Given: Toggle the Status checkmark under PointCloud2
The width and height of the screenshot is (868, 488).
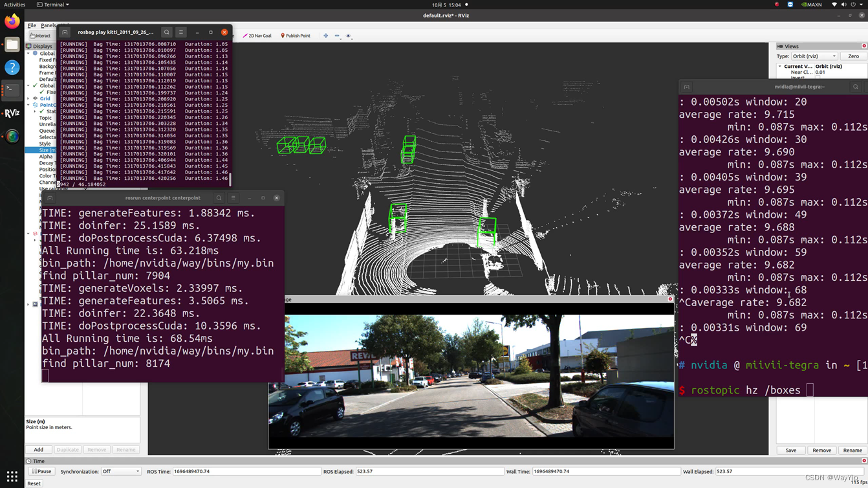Looking at the screenshot, I should point(41,111).
